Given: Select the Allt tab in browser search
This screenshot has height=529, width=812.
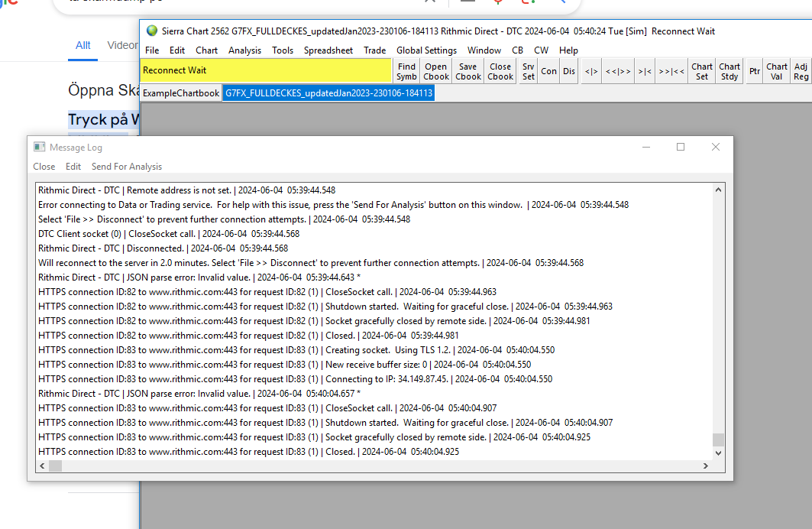Looking at the screenshot, I should [x=82, y=46].
